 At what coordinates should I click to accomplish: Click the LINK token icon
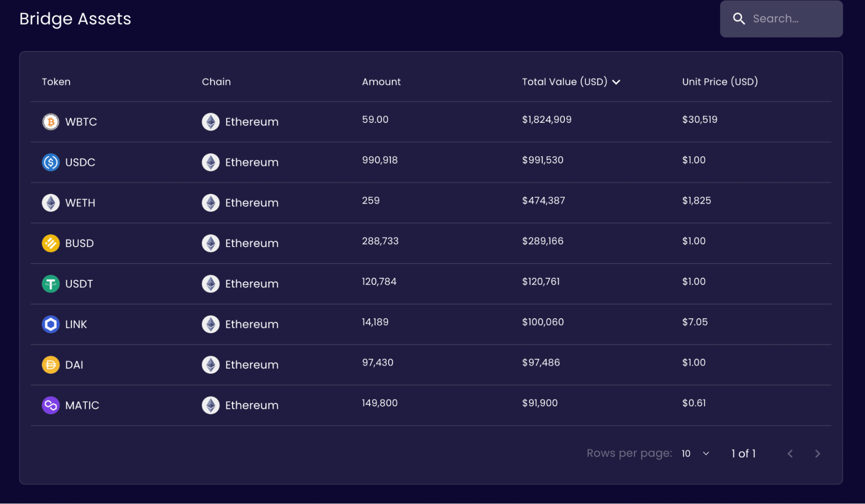tap(51, 324)
